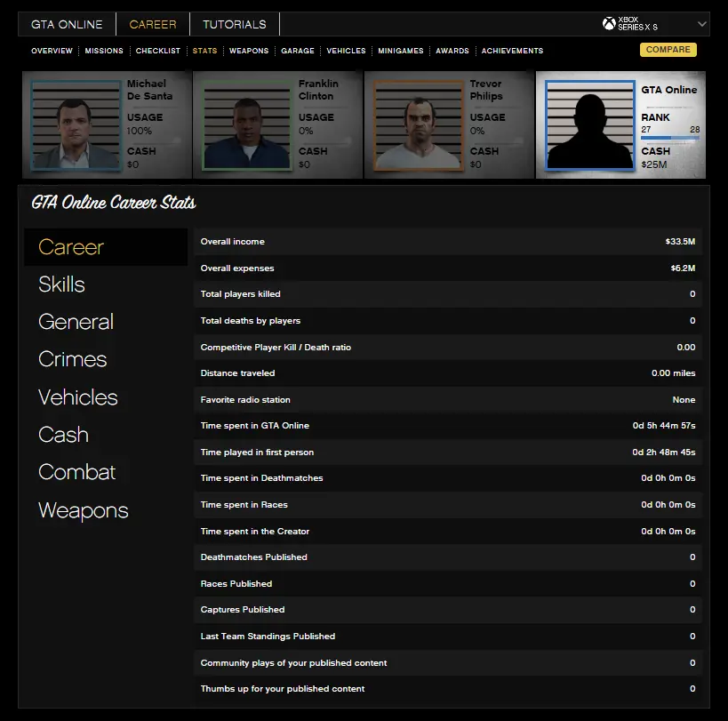Click the Last Team Standings Published label

268,637
